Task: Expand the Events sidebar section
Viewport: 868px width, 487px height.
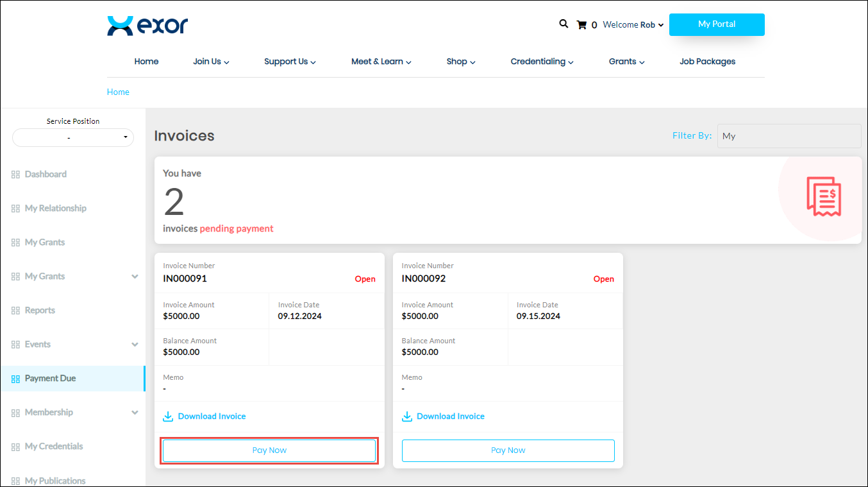Action: [x=135, y=345]
